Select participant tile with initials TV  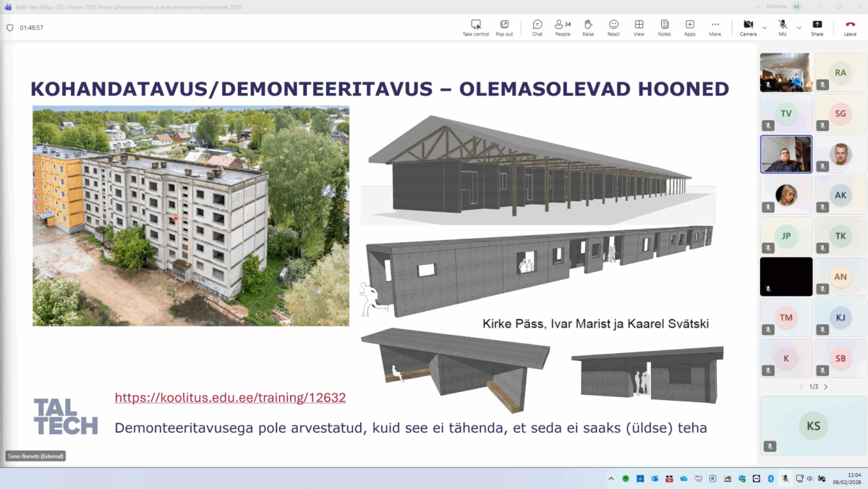[786, 113]
